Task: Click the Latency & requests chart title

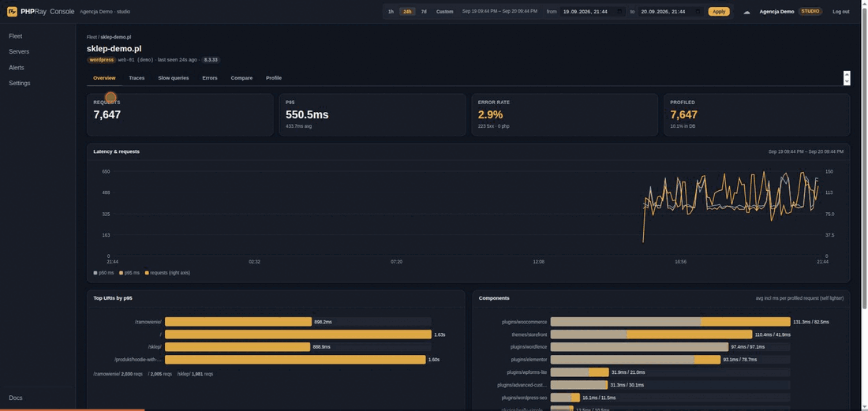Action: pos(116,151)
